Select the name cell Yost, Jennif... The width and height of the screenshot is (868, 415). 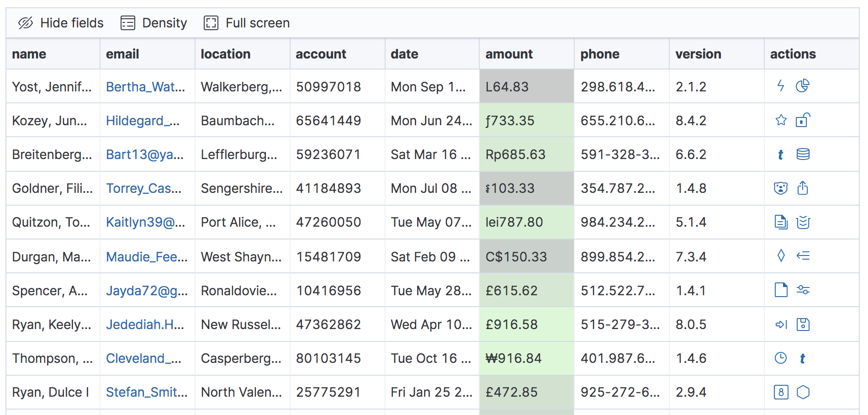(x=53, y=86)
